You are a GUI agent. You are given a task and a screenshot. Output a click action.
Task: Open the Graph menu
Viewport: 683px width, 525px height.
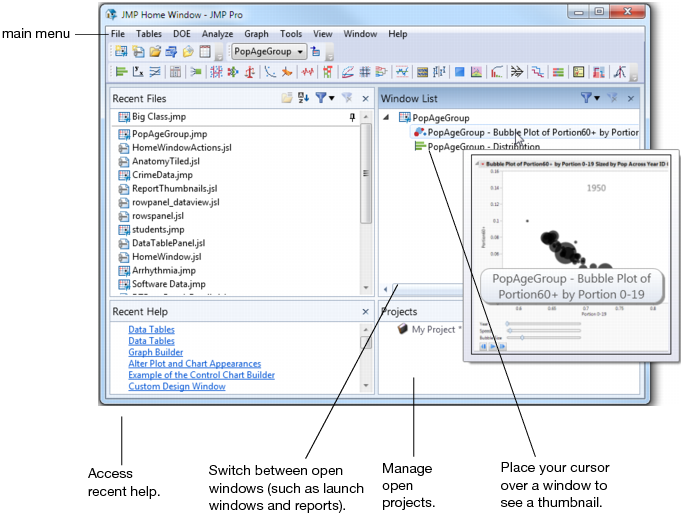256,34
